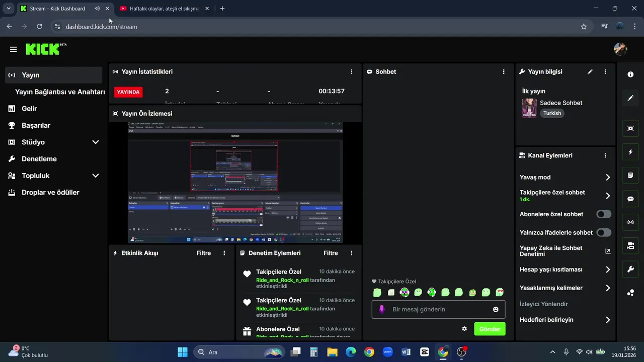
Task: Click the Sadece Sohbet category thumbnail
Action: (529, 108)
